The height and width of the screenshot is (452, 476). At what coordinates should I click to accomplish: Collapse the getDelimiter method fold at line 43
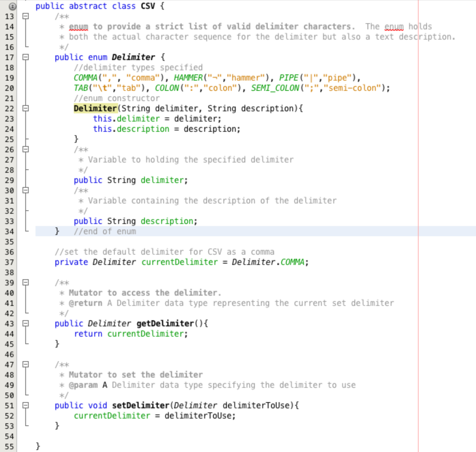tap(26, 323)
